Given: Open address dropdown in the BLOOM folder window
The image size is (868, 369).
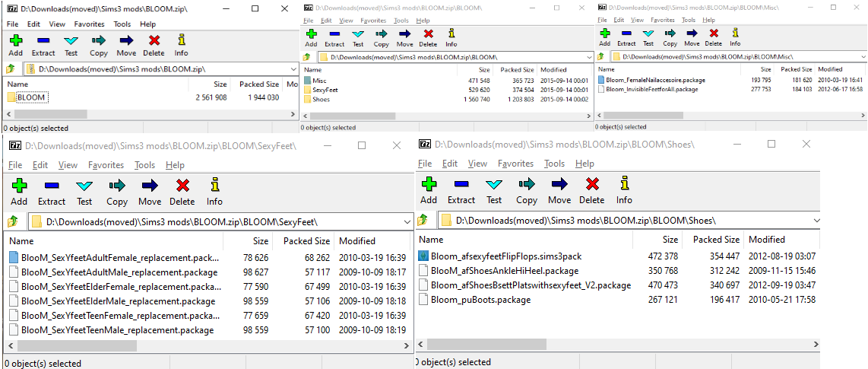Looking at the screenshot, I should coord(588,57).
